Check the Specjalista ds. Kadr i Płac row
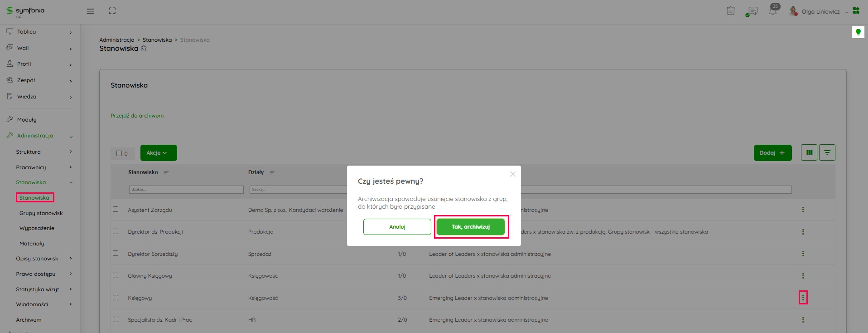This screenshot has width=868, height=333. pos(116,319)
